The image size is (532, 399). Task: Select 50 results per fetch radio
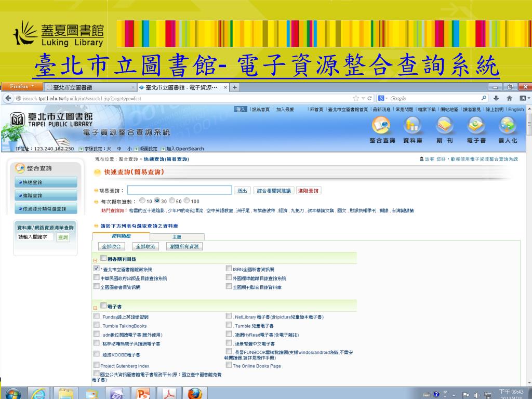coord(172,201)
